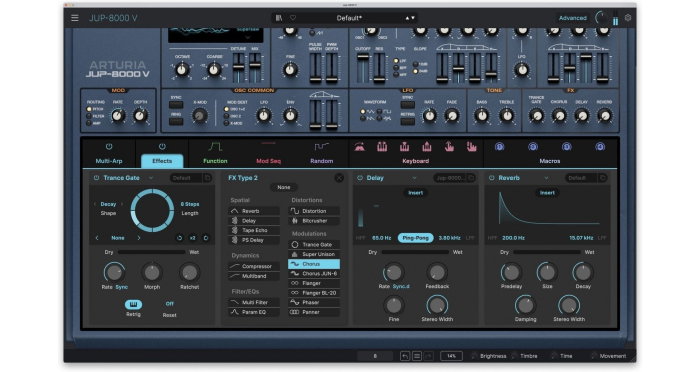Image resolution: width=700 pixels, height=372 pixels.
Task: Click Macro 4 icon
Action: 600,146
